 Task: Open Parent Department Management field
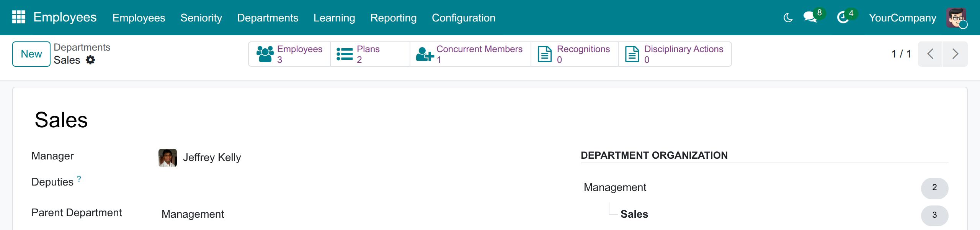coord(193,214)
